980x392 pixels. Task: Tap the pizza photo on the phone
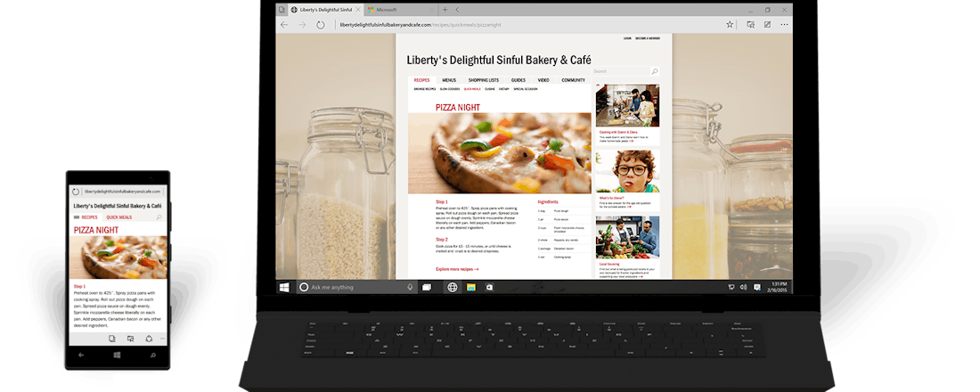(x=118, y=257)
